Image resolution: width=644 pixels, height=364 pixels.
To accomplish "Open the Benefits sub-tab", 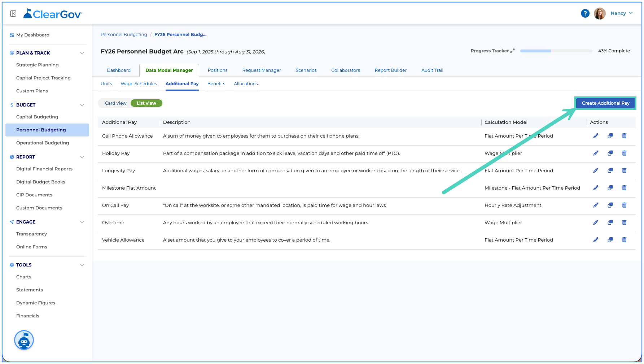I will tap(216, 84).
